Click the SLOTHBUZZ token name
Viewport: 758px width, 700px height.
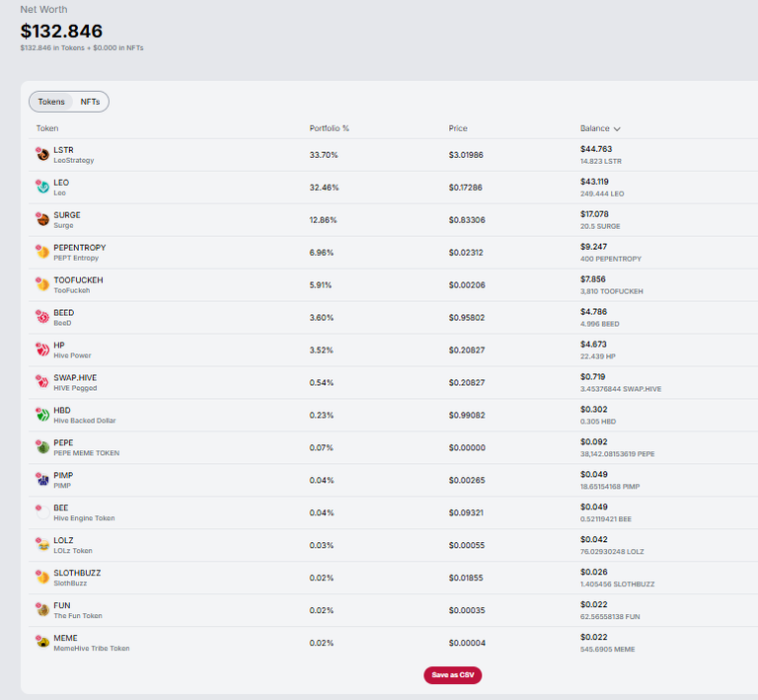[77, 573]
